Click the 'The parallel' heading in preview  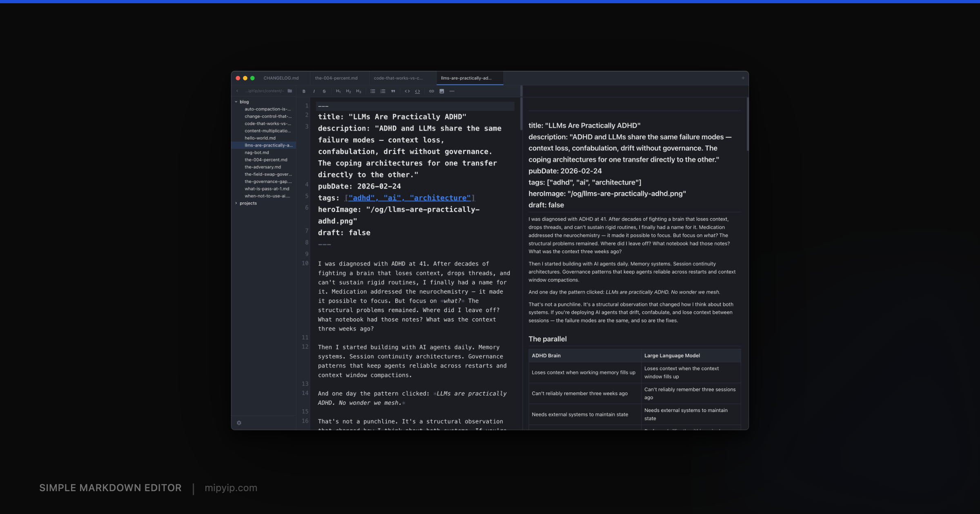[x=548, y=339]
